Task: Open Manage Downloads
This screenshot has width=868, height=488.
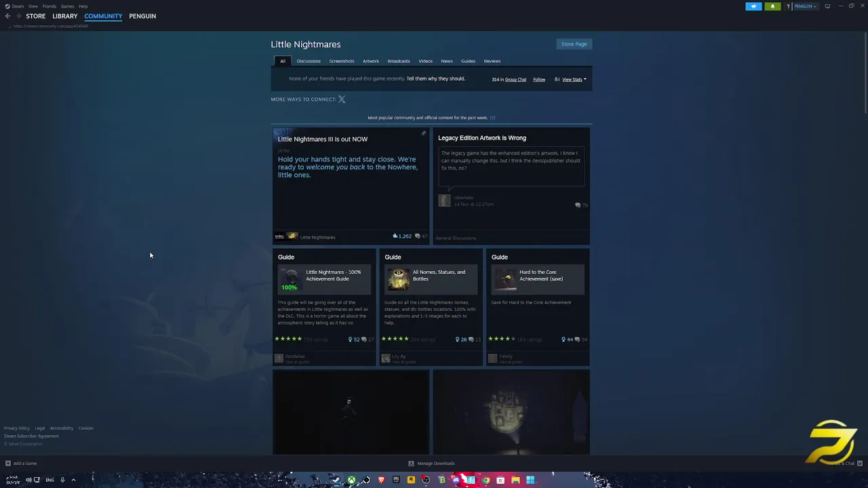Action: pos(431,464)
